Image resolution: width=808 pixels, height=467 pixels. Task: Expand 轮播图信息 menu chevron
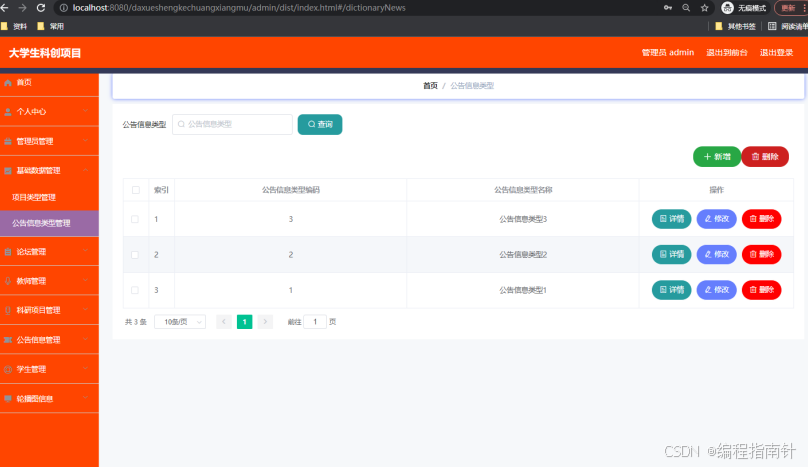(86, 397)
